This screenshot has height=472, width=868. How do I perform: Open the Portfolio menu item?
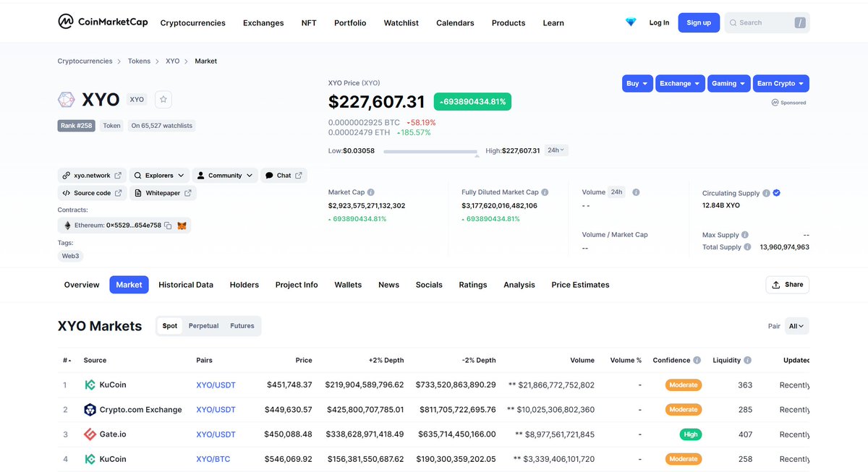tap(350, 23)
